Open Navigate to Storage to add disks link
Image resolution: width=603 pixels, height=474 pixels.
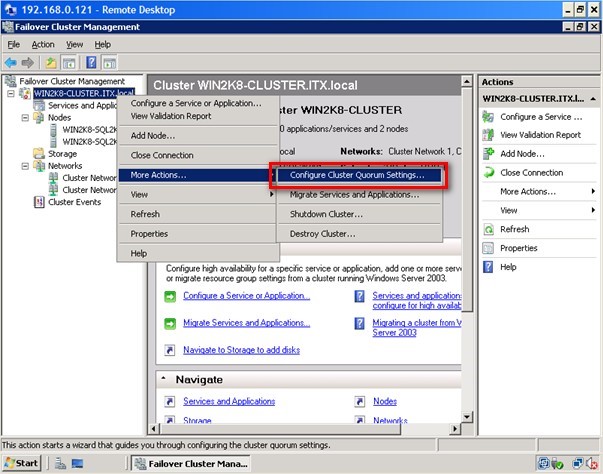(x=242, y=350)
